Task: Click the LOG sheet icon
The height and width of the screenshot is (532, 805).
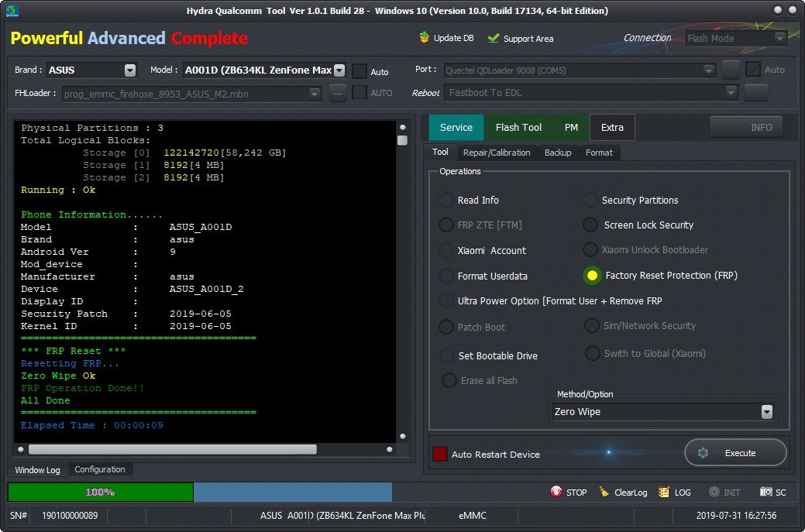Action: pos(664,492)
